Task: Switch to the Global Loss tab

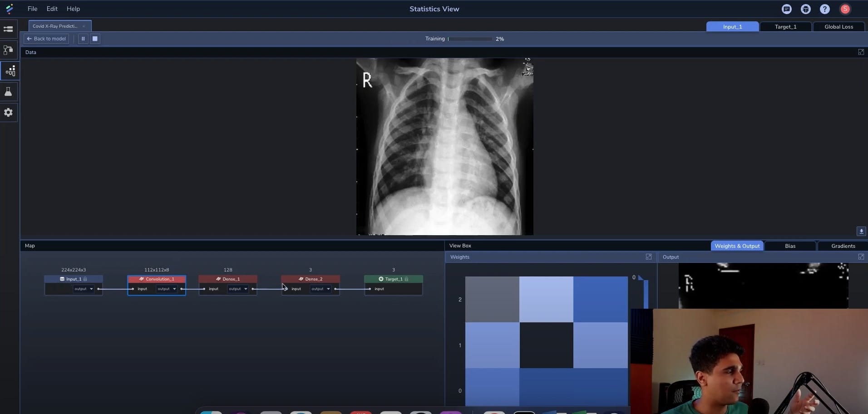Action: (x=838, y=27)
